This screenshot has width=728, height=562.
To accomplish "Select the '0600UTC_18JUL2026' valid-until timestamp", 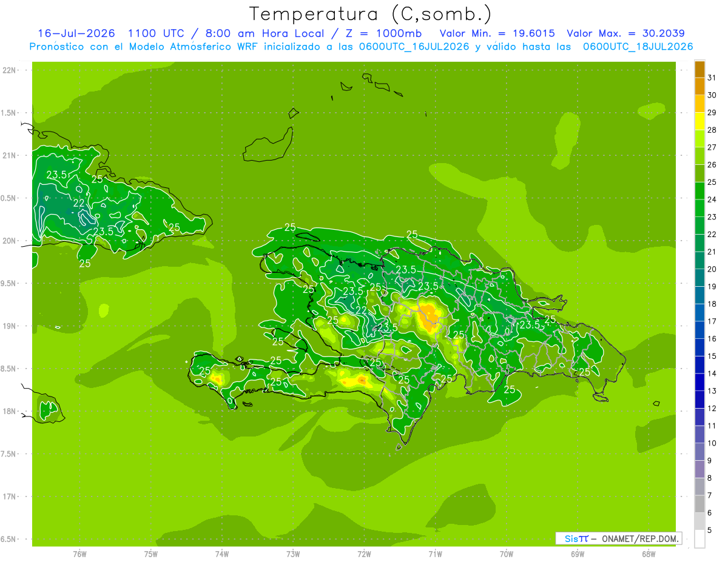I will [x=638, y=47].
